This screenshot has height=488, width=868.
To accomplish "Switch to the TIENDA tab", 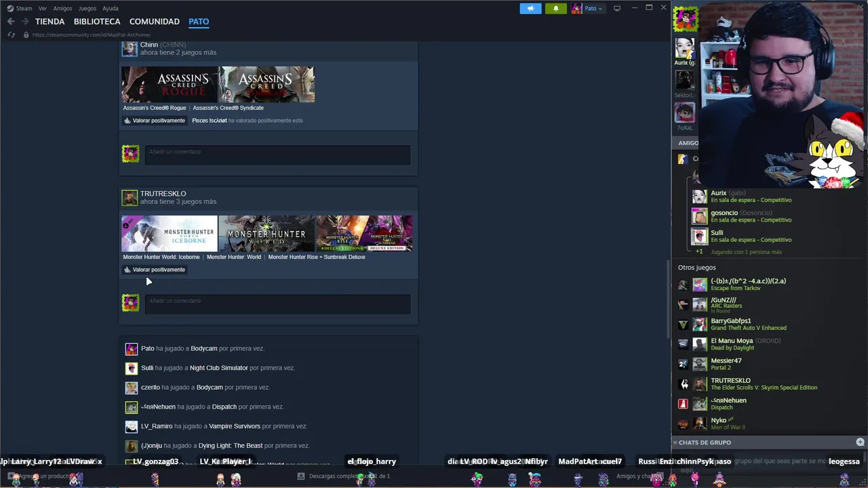I will 50,22.
